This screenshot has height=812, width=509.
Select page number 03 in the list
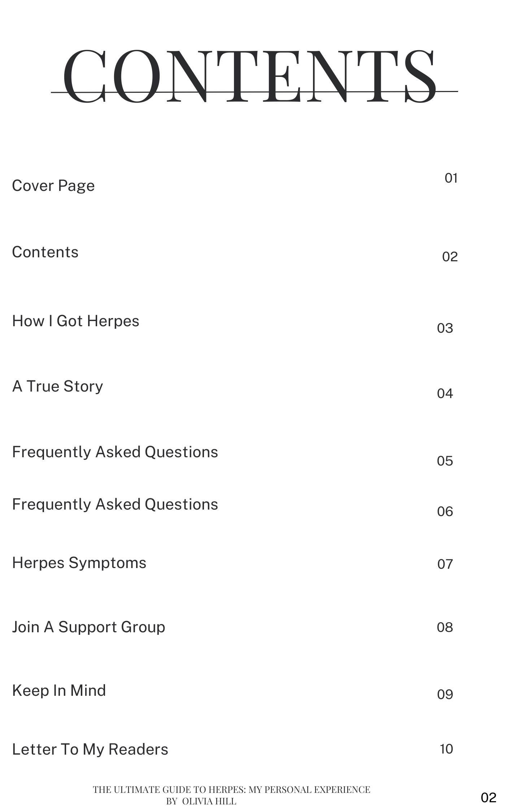(445, 328)
